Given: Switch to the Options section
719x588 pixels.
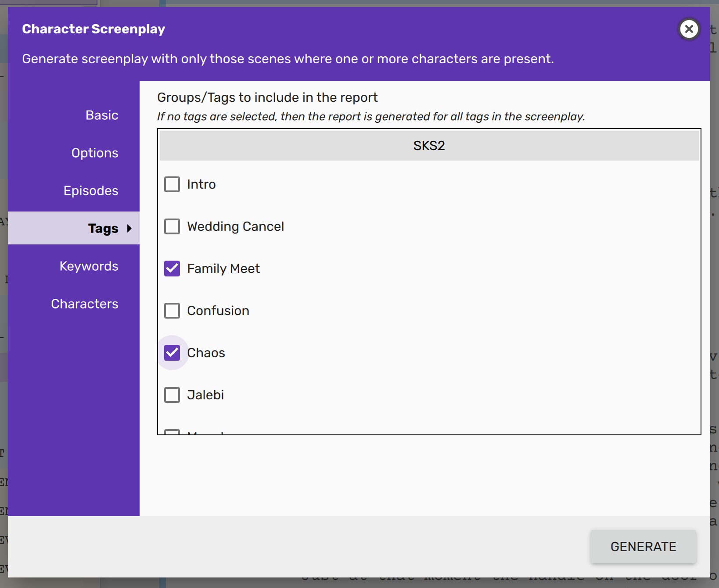Looking at the screenshot, I should tap(95, 153).
